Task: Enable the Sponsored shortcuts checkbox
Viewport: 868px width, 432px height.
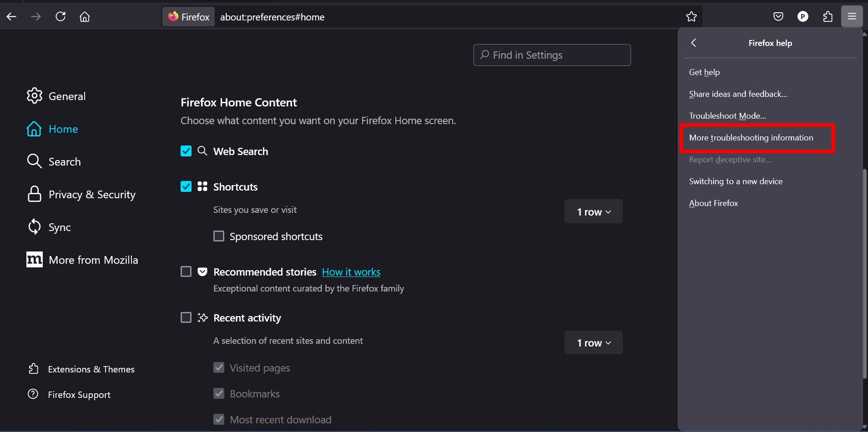Action: [219, 236]
